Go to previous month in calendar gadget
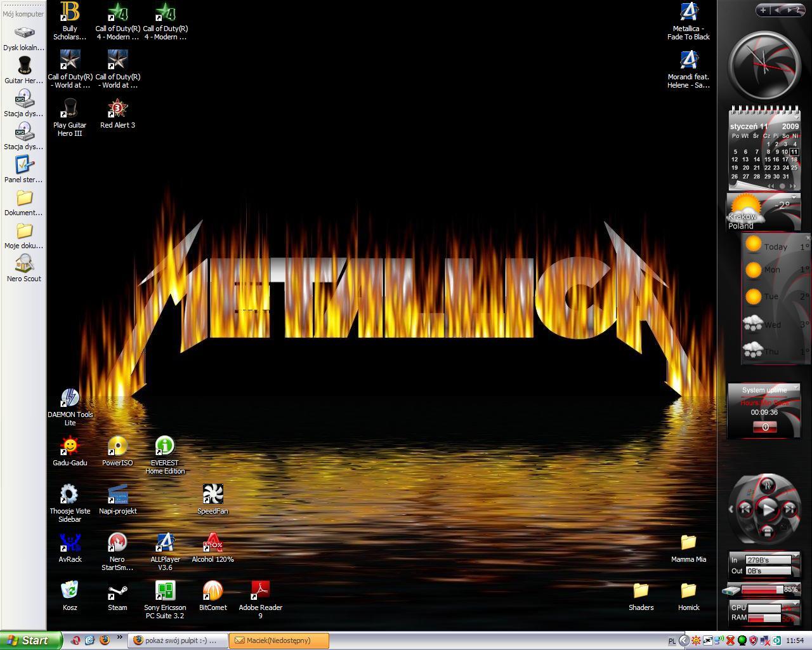Image resolution: width=812 pixels, height=650 pixels. 771,186
